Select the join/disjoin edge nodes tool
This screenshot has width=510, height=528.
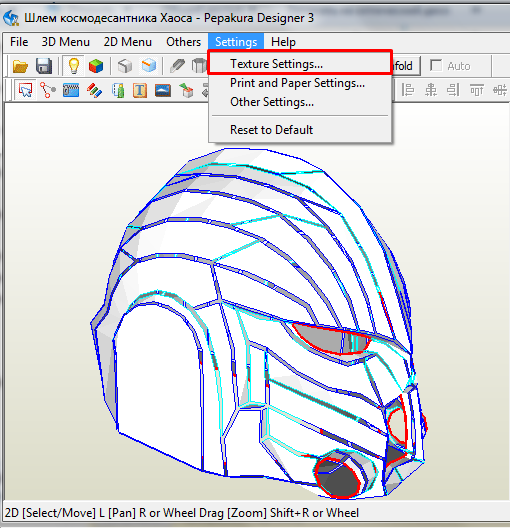[x=48, y=90]
